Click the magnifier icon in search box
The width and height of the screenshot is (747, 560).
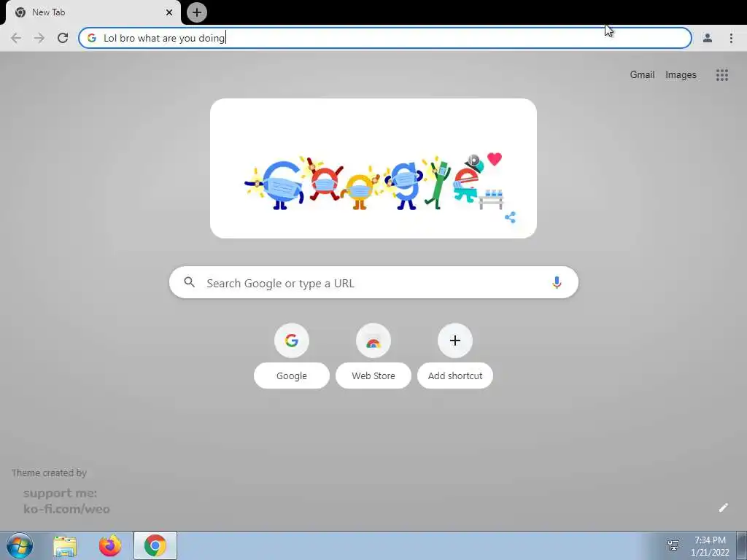pos(190,282)
